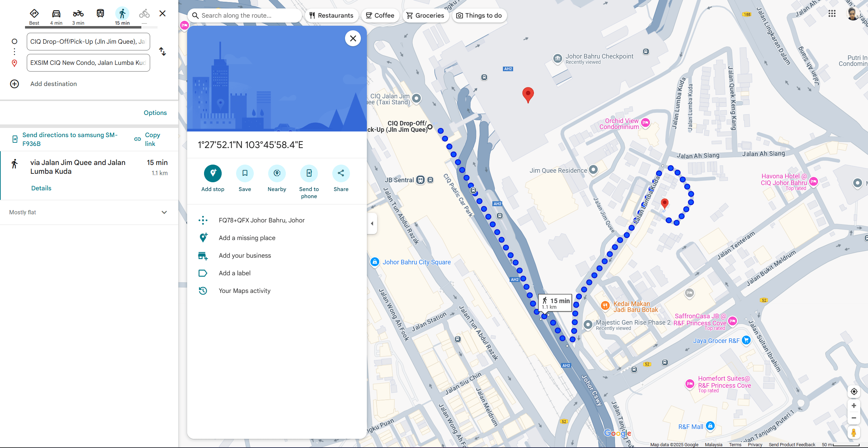Edit the EXSIM CIQ New Condo destination field
The image size is (868, 448).
pyautogui.click(x=88, y=63)
